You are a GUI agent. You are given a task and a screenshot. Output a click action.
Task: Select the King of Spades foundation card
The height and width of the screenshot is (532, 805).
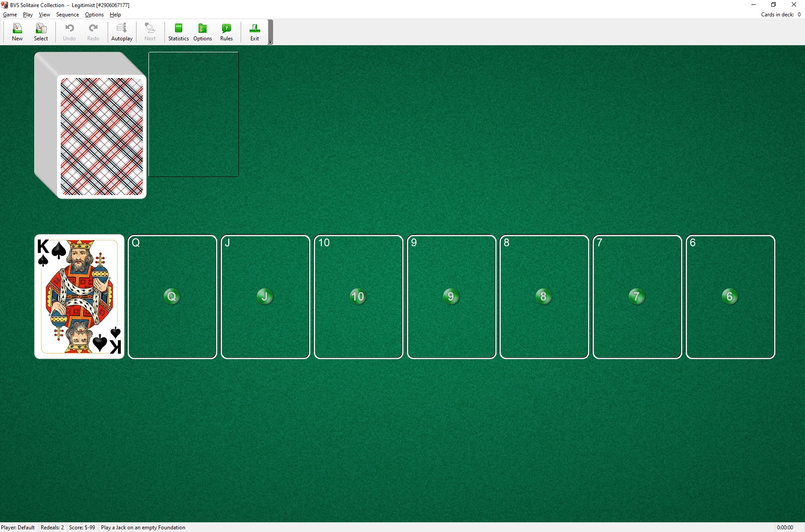coord(79,297)
